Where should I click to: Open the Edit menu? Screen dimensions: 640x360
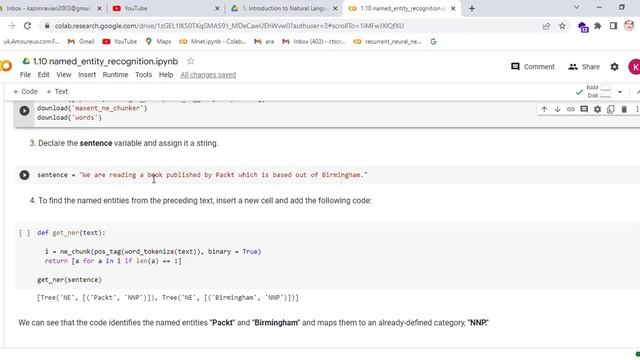[43, 75]
